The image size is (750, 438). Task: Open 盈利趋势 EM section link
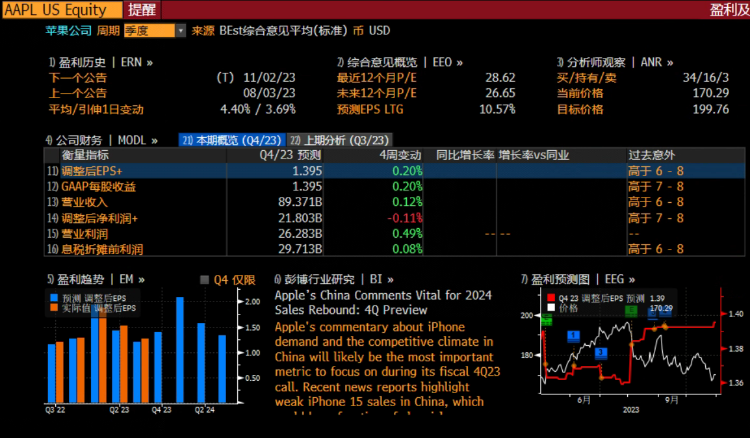pyautogui.click(x=96, y=279)
